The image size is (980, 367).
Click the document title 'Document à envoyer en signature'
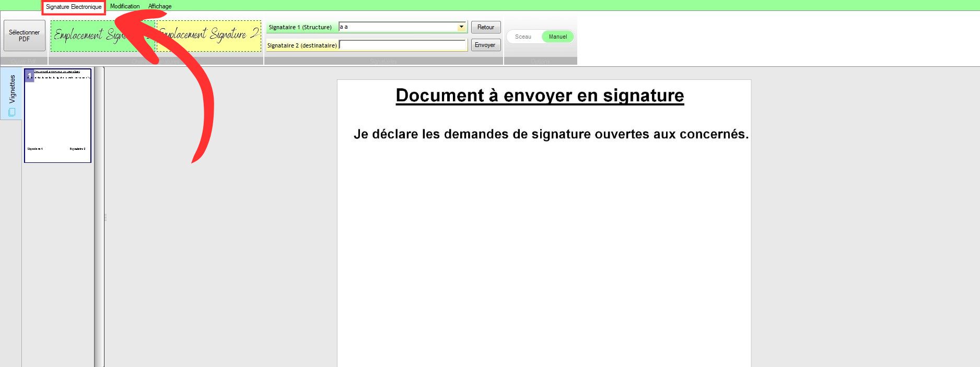point(540,96)
